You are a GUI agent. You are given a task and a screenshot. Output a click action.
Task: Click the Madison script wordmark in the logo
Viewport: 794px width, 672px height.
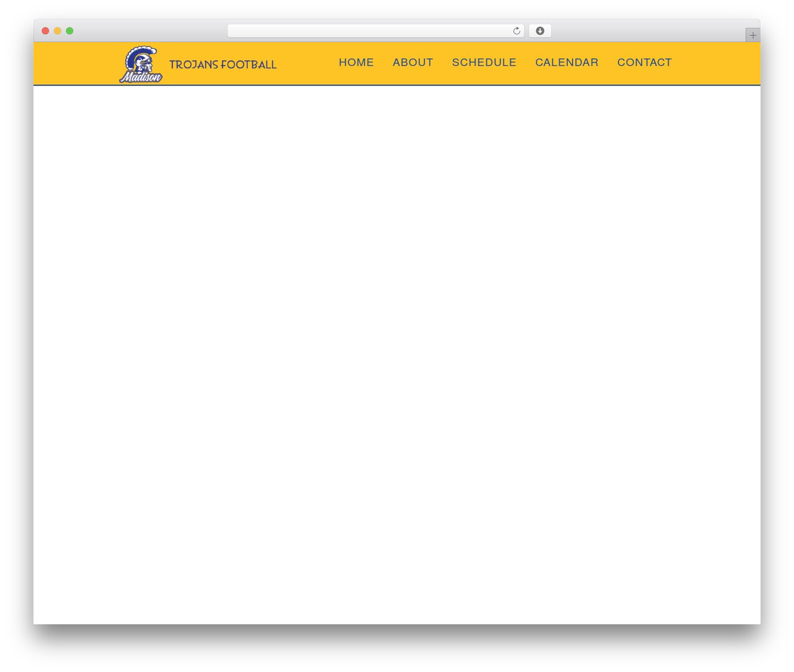coord(141,77)
